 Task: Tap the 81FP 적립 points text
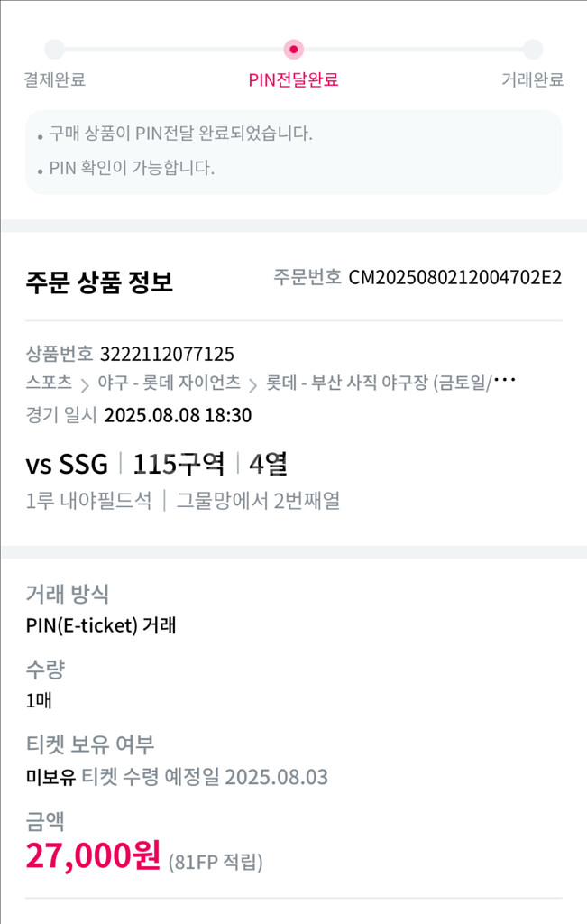coord(216,862)
